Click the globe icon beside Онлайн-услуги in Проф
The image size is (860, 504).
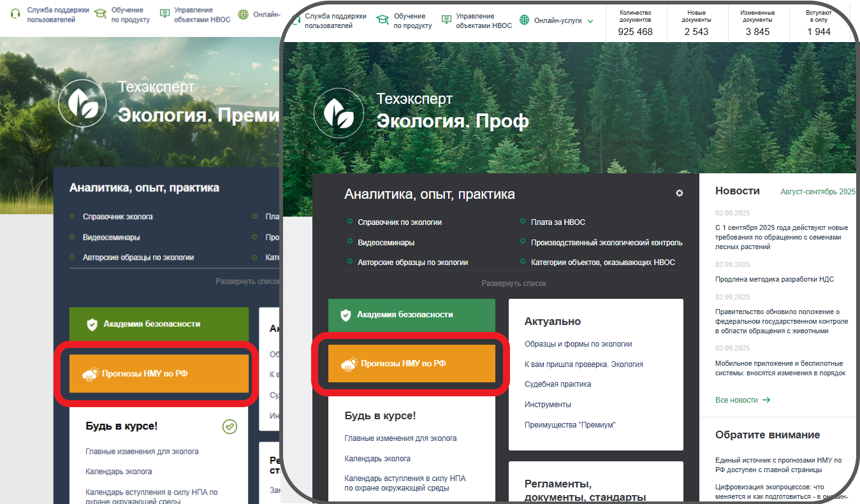click(525, 20)
